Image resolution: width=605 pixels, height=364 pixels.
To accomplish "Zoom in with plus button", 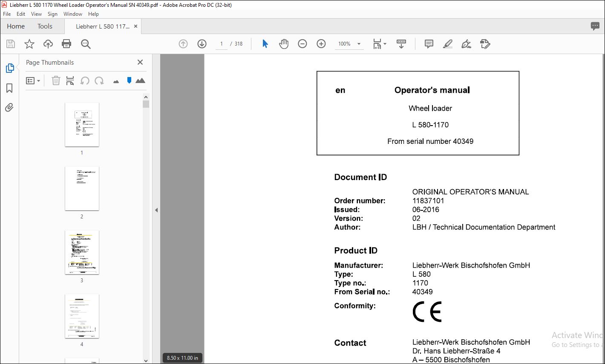I will [x=321, y=44].
